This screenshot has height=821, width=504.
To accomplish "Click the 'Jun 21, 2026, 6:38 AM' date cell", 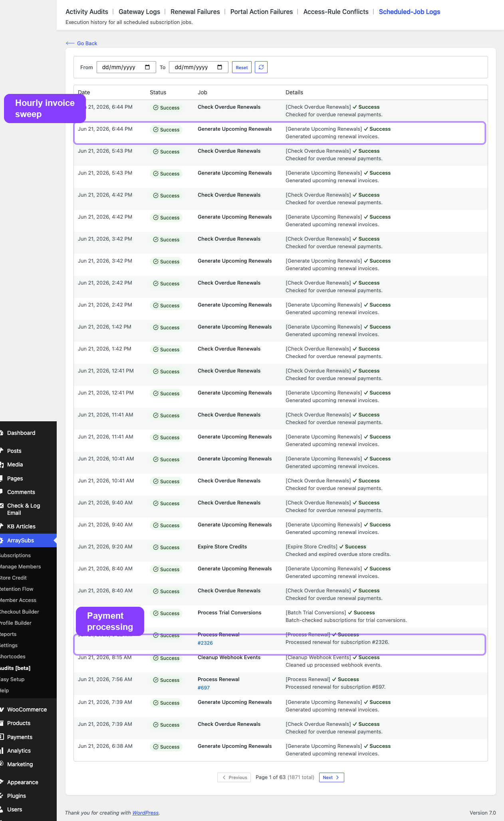I will [x=105, y=746].
